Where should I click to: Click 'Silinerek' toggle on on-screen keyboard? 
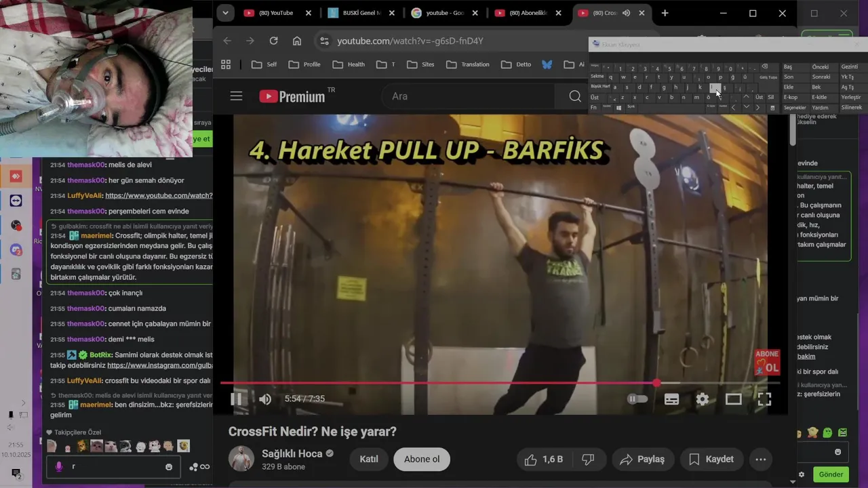click(x=851, y=108)
